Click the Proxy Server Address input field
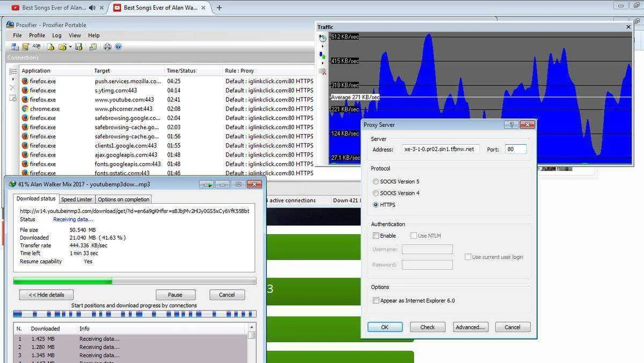 coord(440,149)
